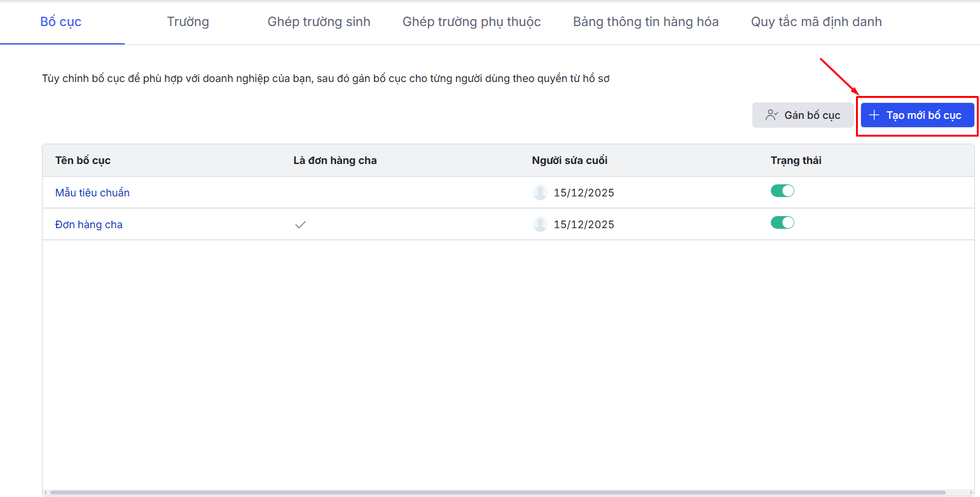Image resolution: width=980 pixels, height=497 pixels.
Task: Click the plus icon on Tạo mới bố cục
Action: (874, 116)
